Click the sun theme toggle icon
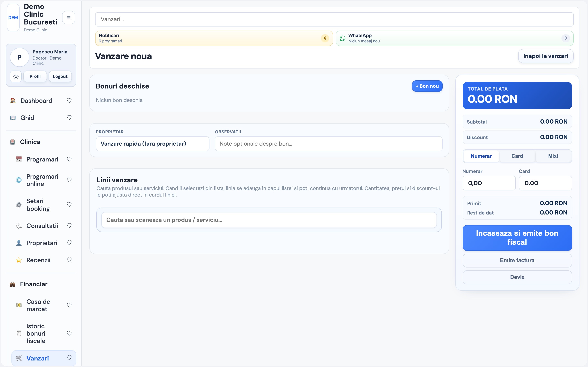 [16, 76]
